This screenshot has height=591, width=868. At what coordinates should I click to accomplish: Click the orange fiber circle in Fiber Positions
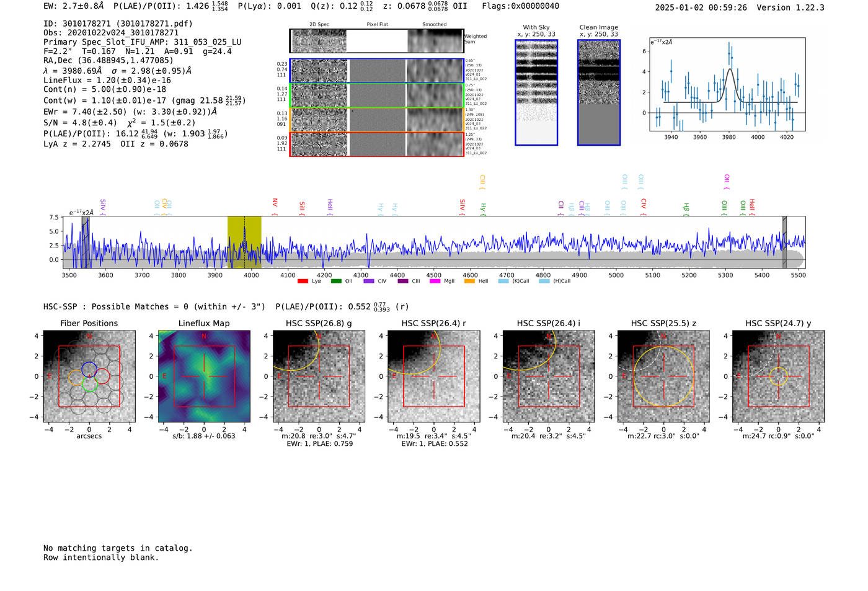click(75, 378)
